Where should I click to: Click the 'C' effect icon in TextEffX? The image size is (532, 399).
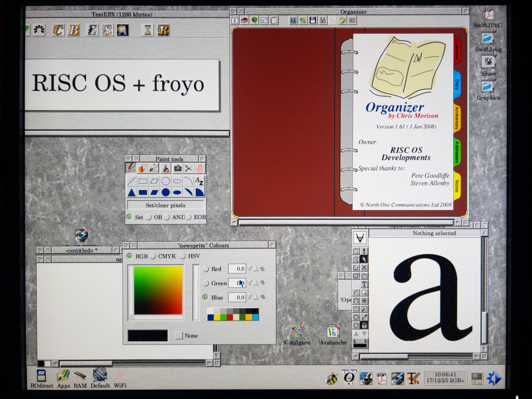tap(59, 30)
